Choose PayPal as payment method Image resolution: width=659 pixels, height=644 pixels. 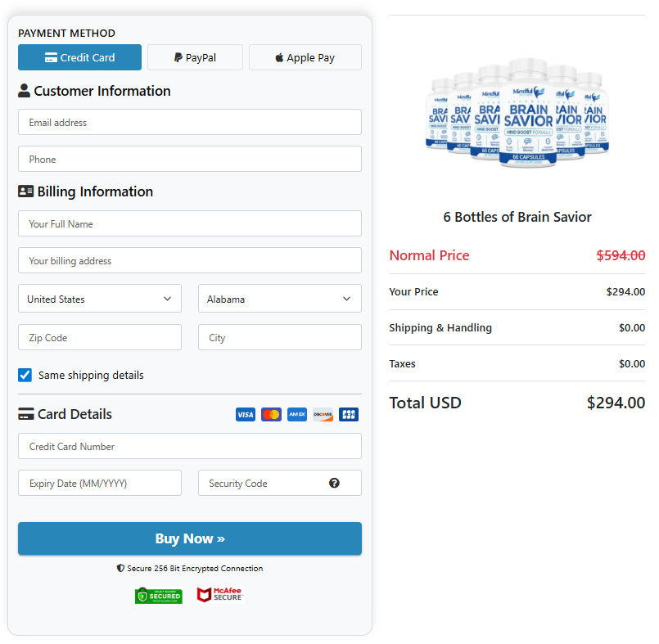pos(195,57)
